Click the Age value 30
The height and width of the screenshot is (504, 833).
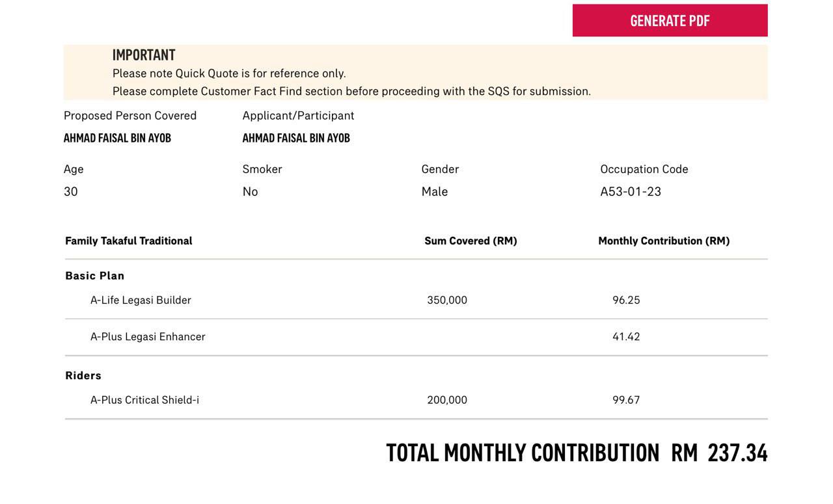point(71,192)
